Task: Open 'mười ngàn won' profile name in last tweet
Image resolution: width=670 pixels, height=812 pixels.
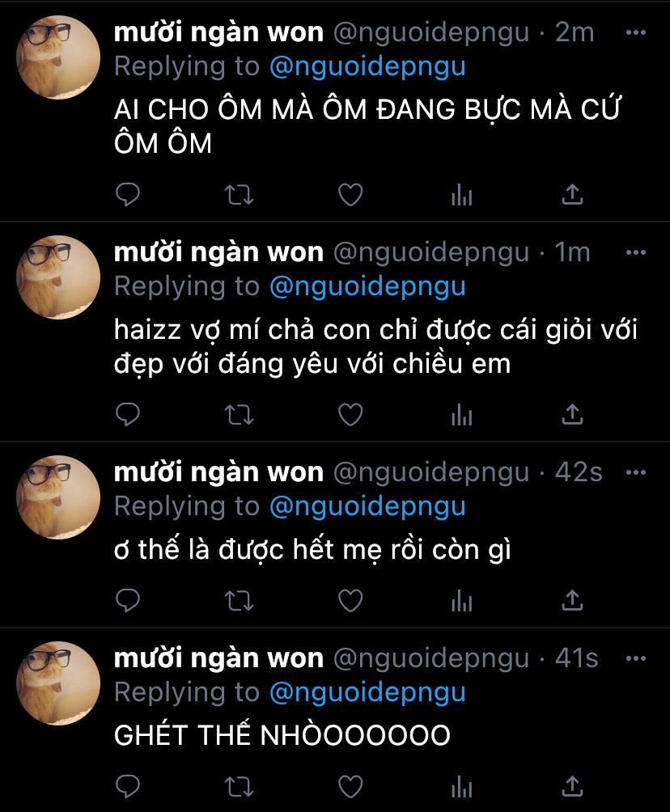Action: pos(218,658)
